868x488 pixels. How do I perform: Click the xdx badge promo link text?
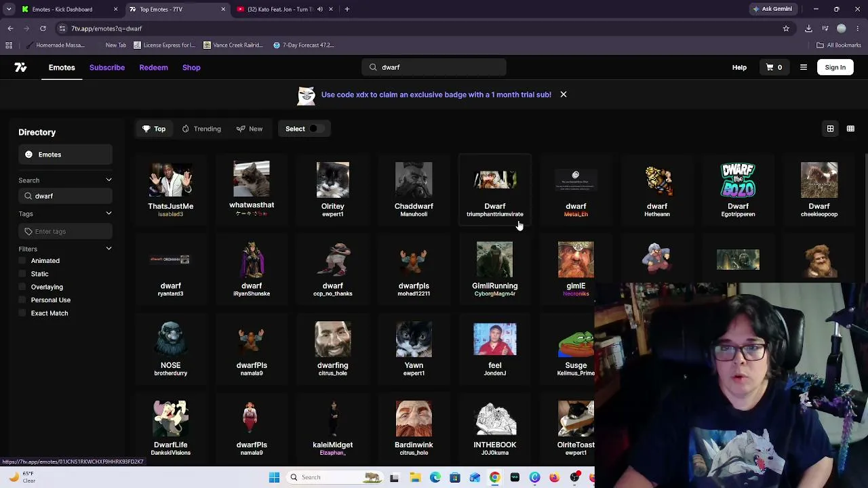[x=436, y=94]
